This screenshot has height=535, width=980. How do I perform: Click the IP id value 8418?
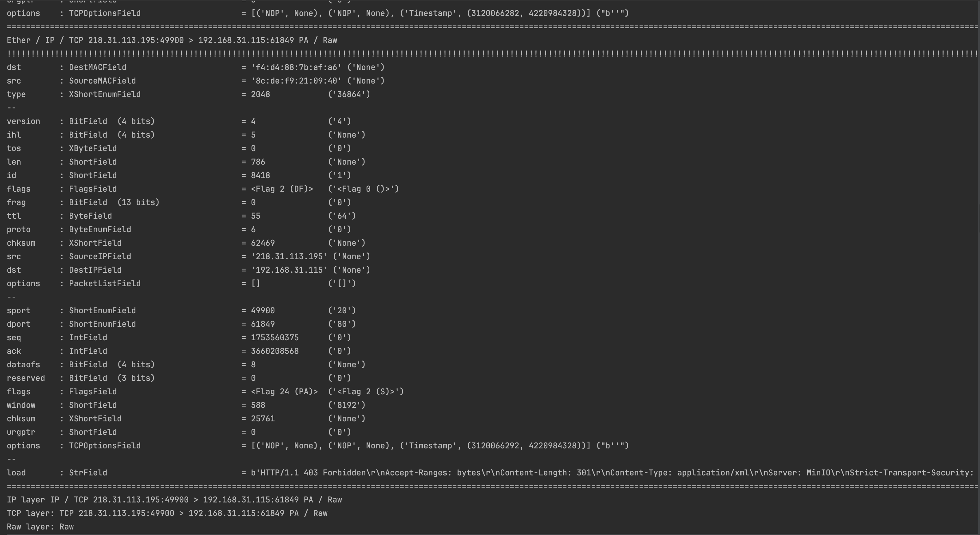[260, 175]
